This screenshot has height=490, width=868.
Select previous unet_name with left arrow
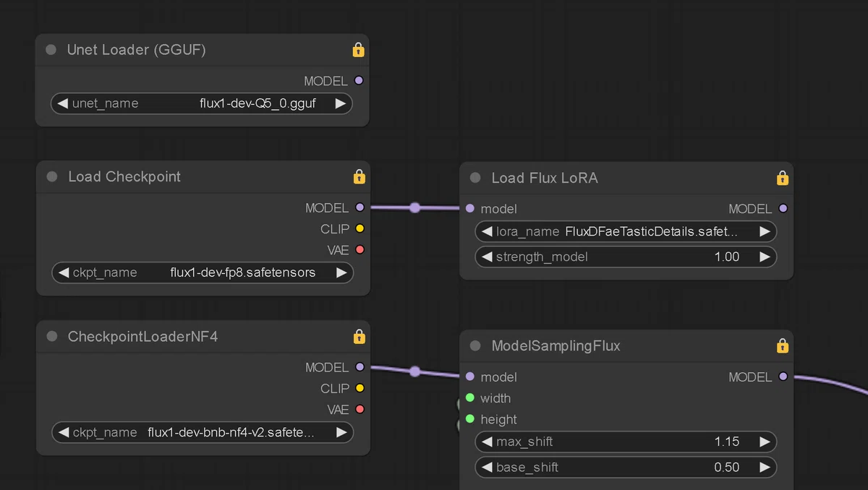[x=62, y=103]
